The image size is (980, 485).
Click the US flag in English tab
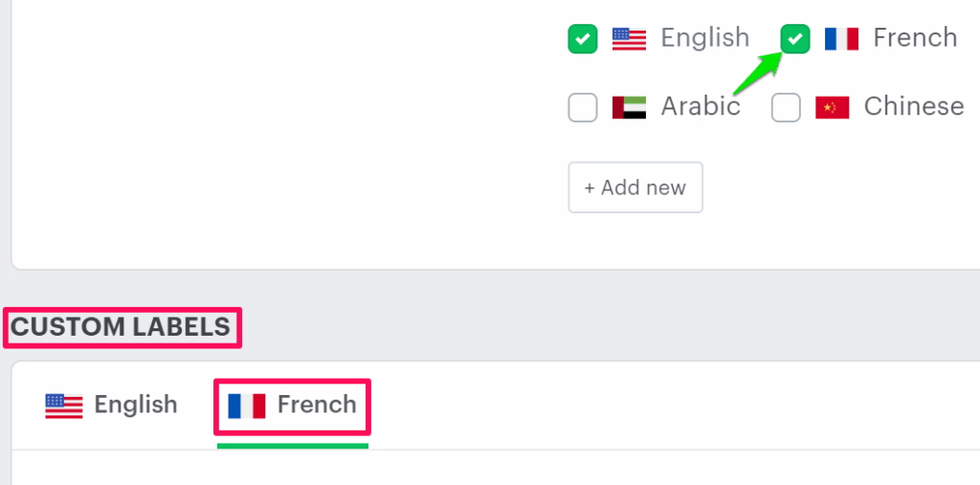tap(64, 406)
